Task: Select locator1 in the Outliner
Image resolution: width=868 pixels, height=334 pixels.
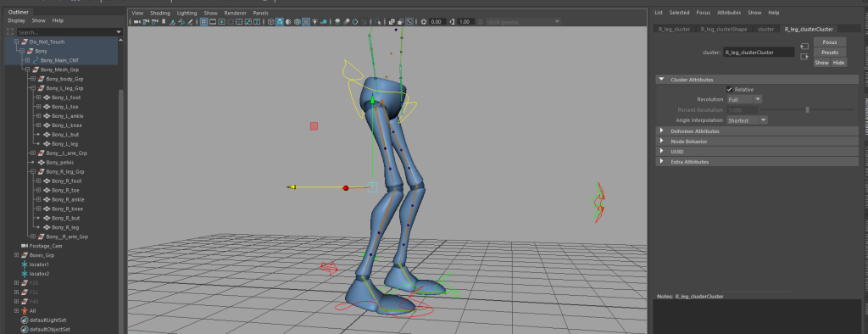Action: pyautogui.click(x=39, y=264)
